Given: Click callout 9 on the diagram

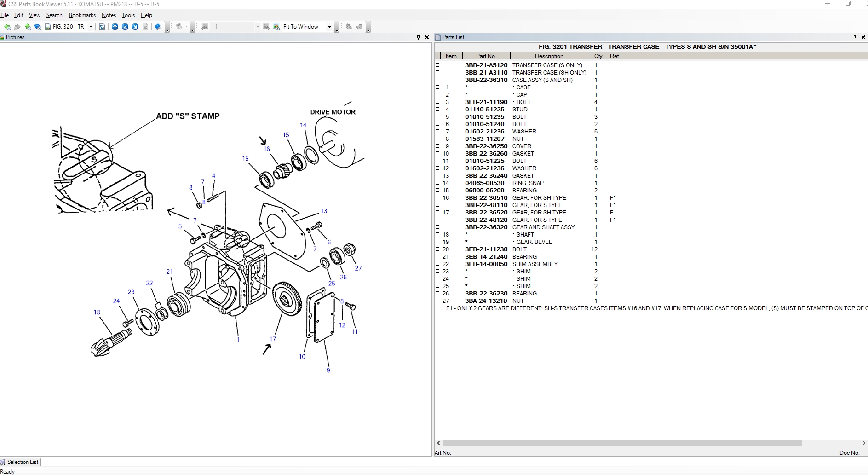Looking at the screenshot, I should click(x=328, y=370).
